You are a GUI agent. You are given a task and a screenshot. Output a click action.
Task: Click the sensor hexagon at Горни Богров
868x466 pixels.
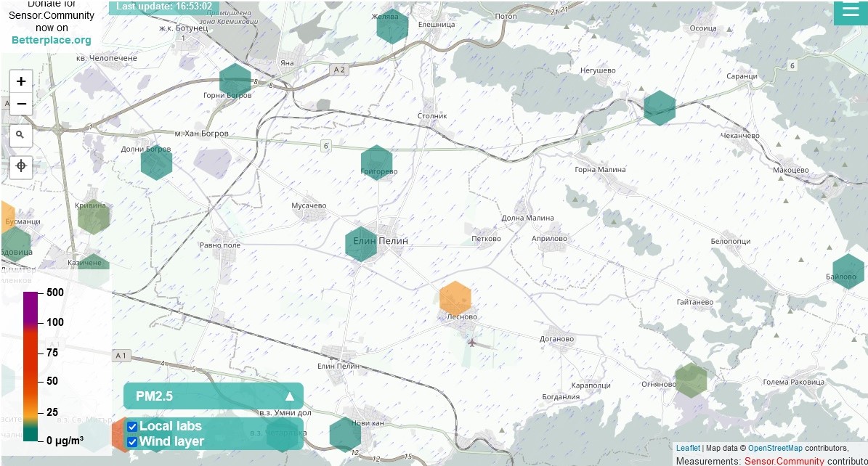tap(235, 80)
